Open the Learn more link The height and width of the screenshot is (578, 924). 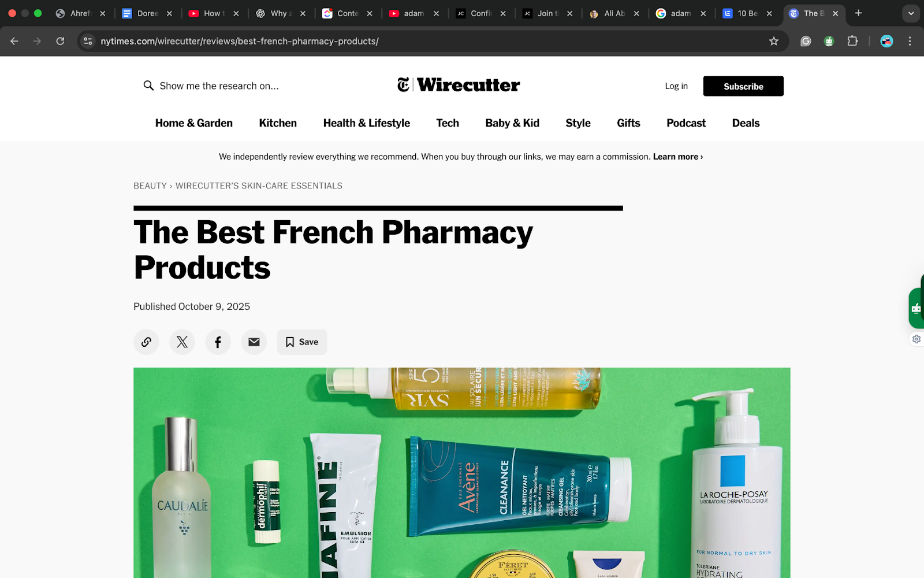point(678,157)
